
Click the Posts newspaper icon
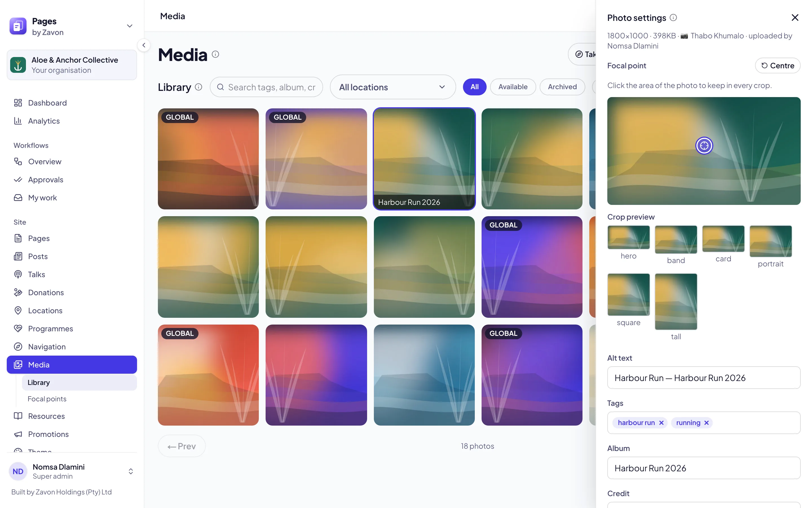tap(18, 256)
